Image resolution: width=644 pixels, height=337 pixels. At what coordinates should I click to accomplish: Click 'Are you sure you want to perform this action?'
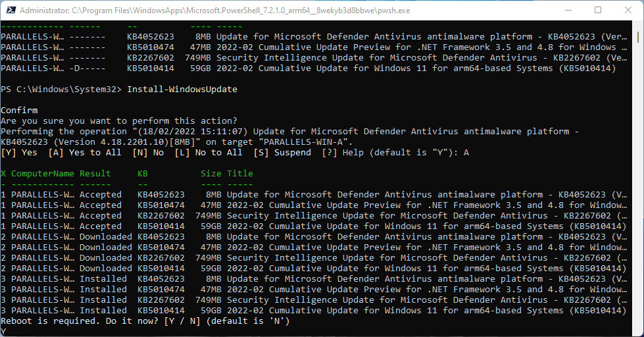pos(119,121)
